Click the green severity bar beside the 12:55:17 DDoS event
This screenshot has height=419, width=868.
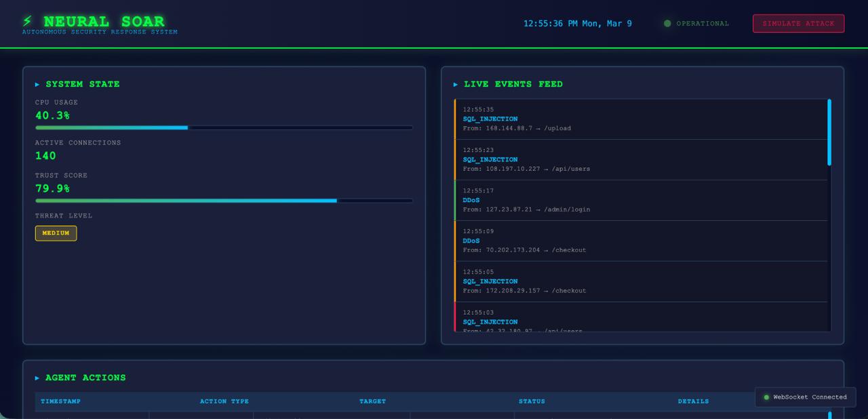455,199
